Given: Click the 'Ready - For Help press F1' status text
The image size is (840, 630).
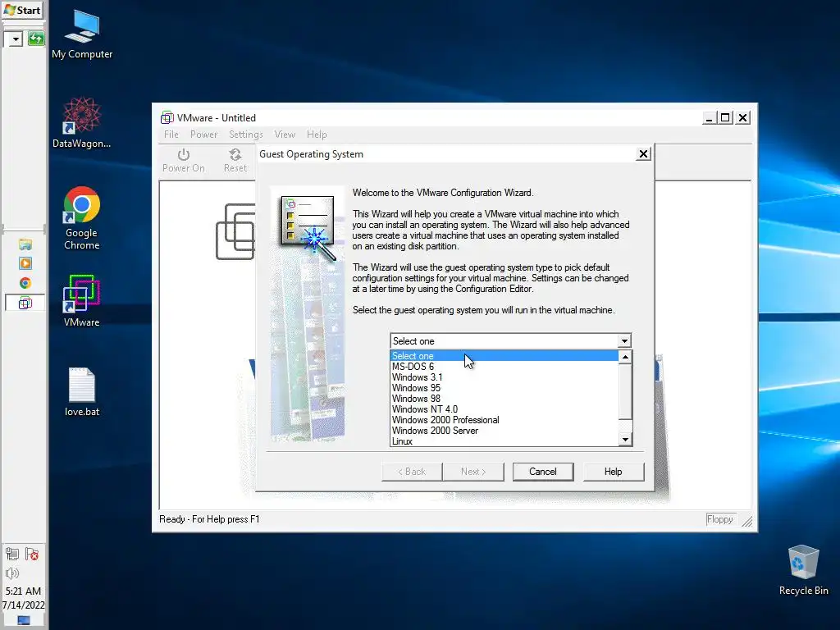Looking at the screenshot, I should pos(209,519).
